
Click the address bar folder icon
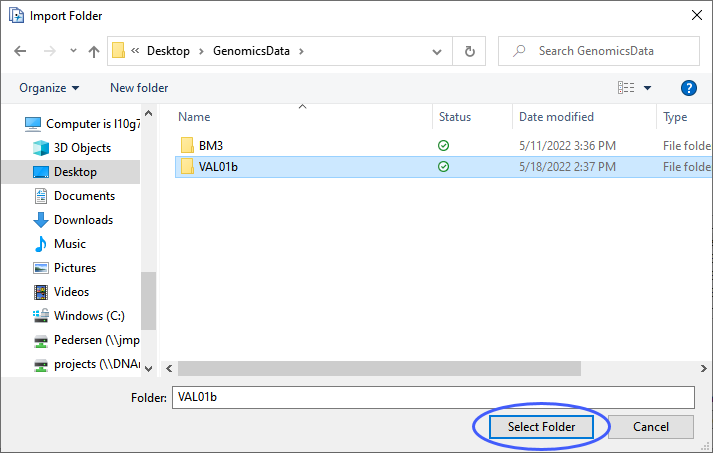coord(118,50)
